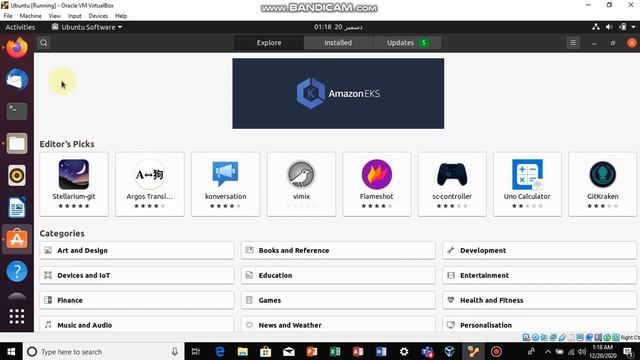Open the Health and Fitness category
Screen dimensions: 640x360
click(540, 300)
